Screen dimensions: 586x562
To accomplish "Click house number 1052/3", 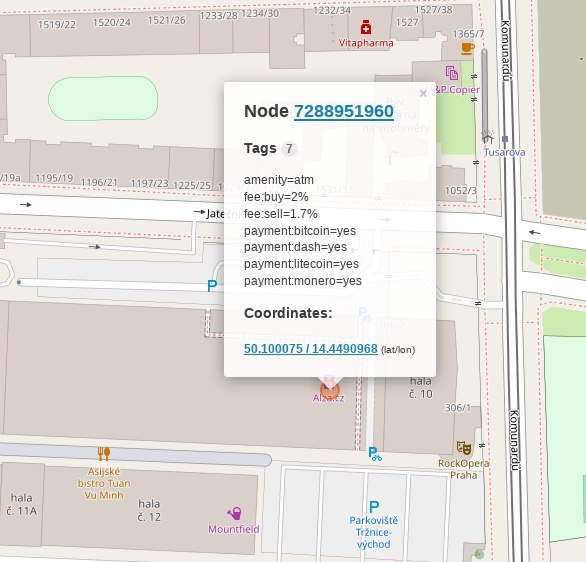I will coord(460,191).
